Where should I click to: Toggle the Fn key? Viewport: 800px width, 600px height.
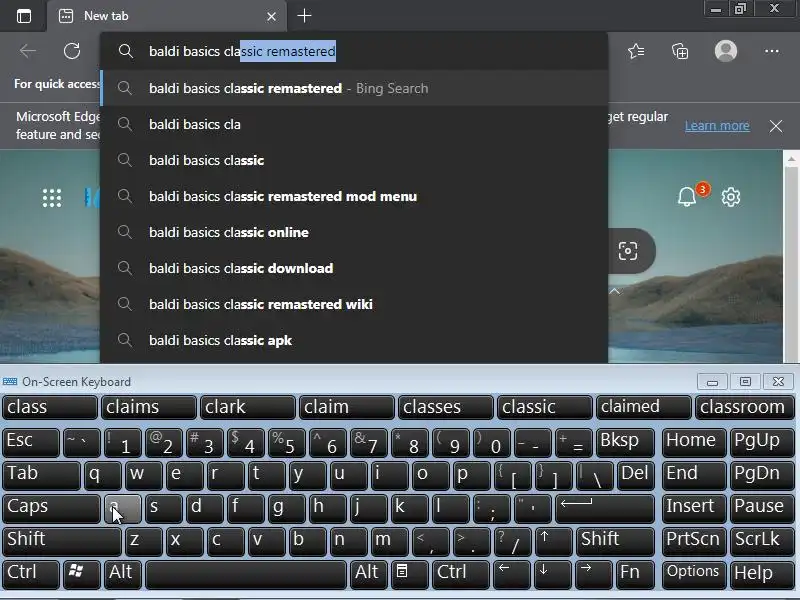[635, 574]
